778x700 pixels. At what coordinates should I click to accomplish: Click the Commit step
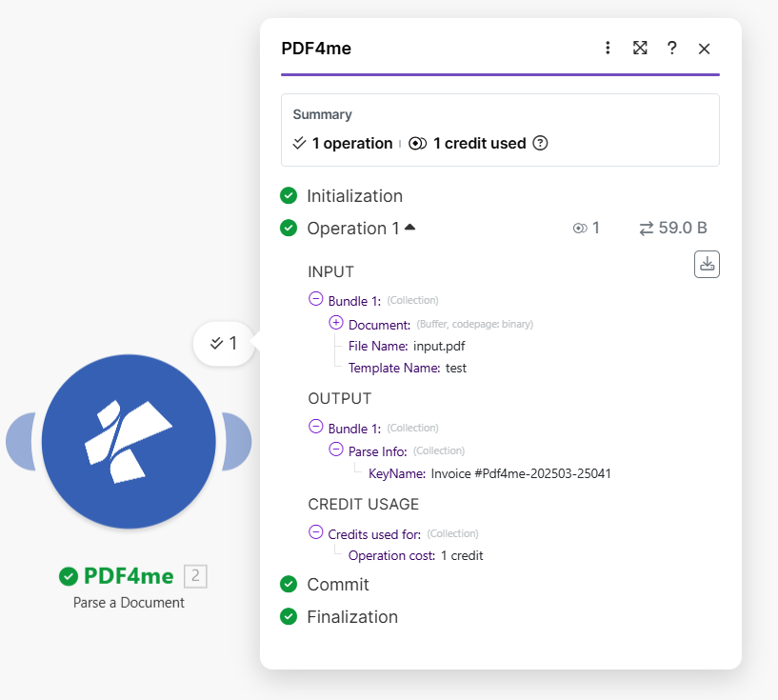click(337, 585)
